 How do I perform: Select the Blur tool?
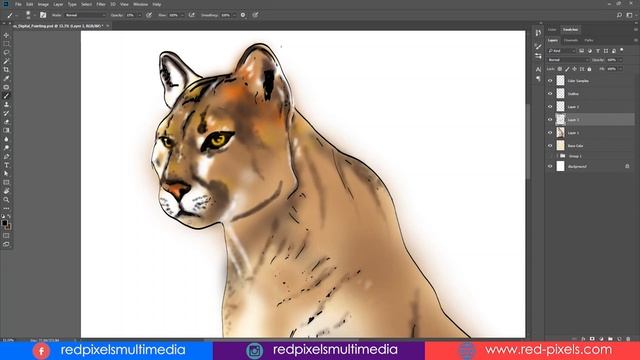(6, 139)
